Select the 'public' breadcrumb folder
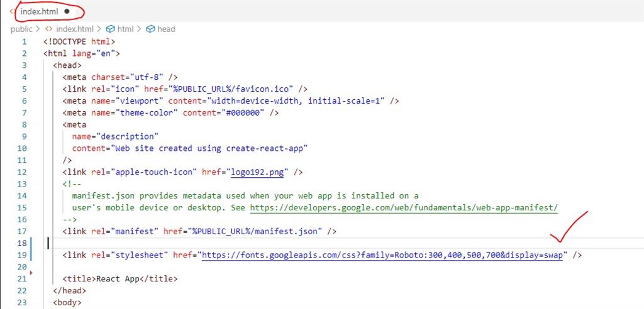644x309 pixels. point(21,29)
